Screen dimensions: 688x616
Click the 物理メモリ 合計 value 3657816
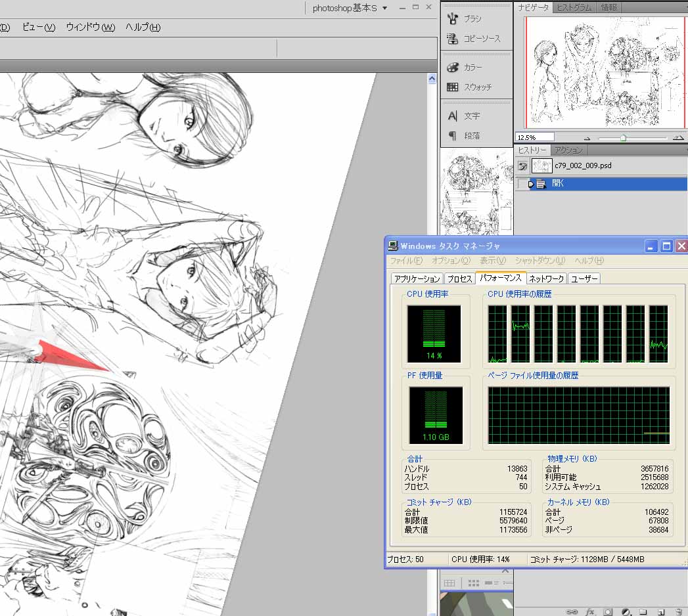click(x=654, y=469)
